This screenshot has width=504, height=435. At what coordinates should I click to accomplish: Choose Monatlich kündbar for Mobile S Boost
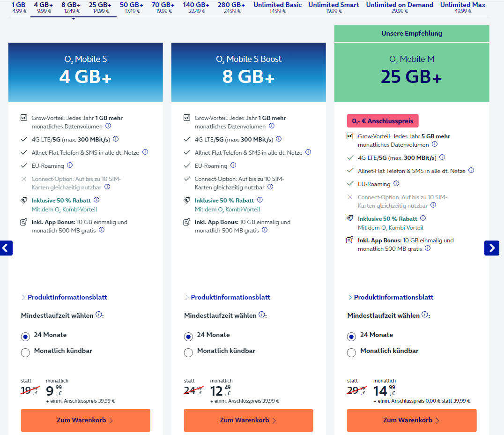(x=188, y=352)
